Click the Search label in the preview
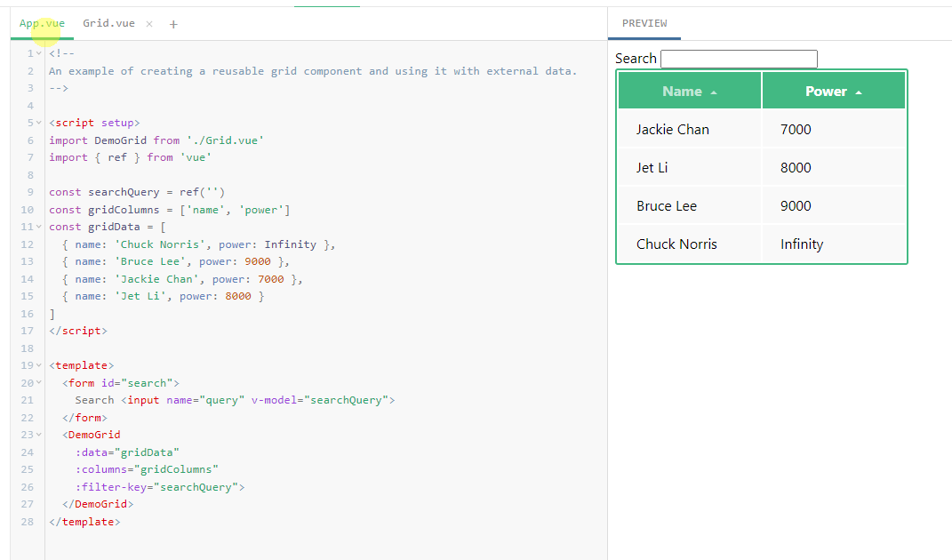Screen dimensions: 952x560 coord(636,59)
